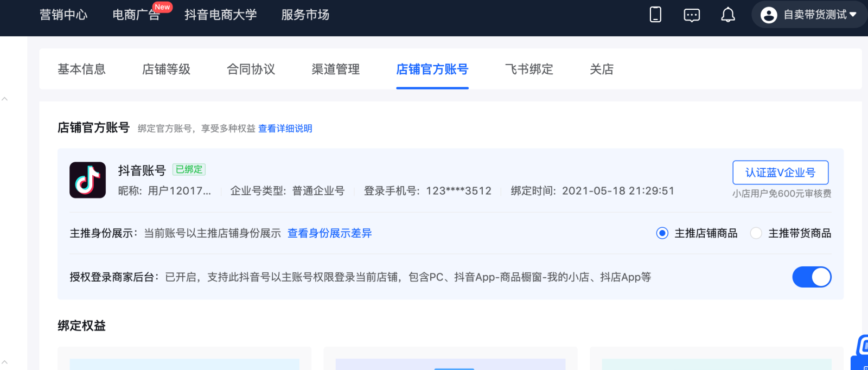Screen dimensions: 868x370
Task: Open 电商广告 in top navigation
Action: pos(136,15)
